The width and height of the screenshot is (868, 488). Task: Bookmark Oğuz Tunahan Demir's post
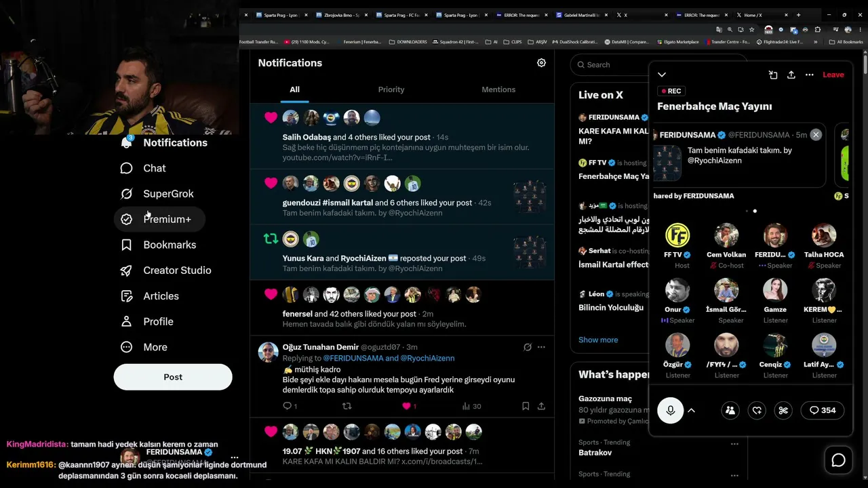pos(526,406)
